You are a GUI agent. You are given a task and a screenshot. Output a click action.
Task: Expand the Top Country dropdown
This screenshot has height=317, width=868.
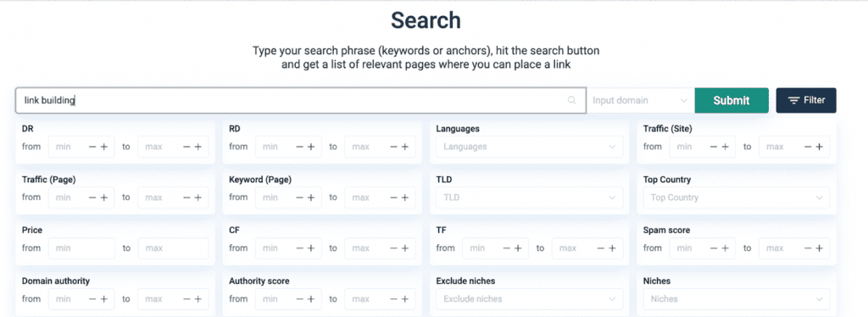737,197
